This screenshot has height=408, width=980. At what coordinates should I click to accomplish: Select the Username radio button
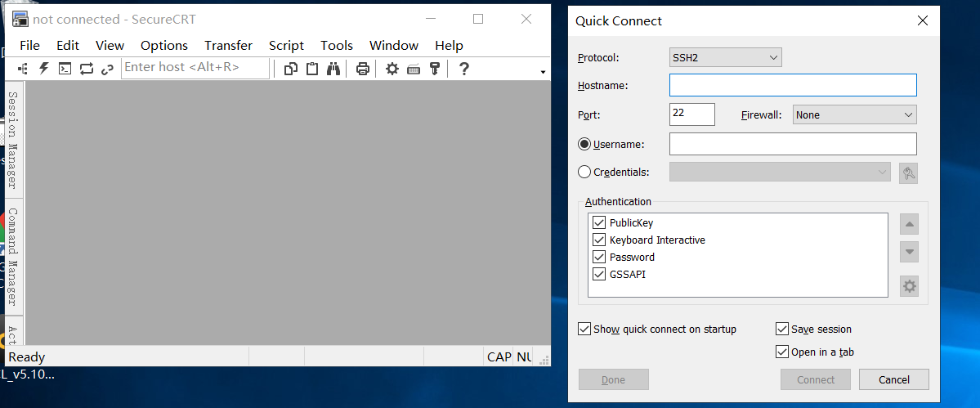tap(584, 145)
